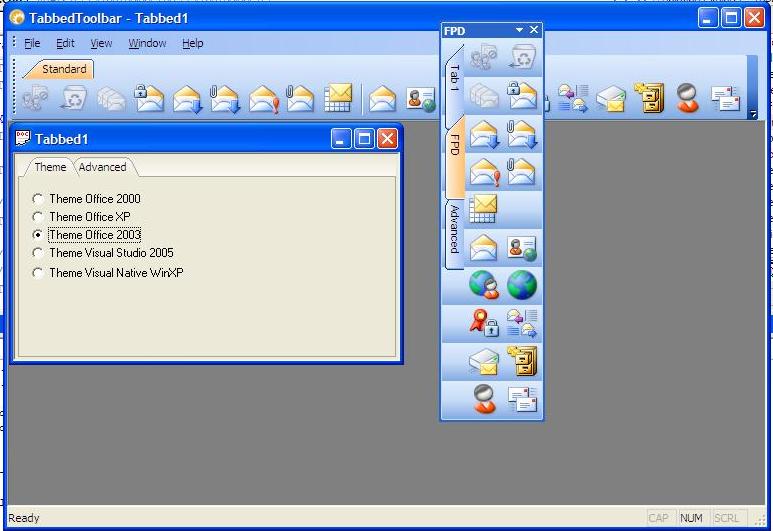Image resolution: width=773 pixels, height=531 pixels.
Task: Click the calendar grid icon in the FPD floating panel
Action: tap(483, 209)
